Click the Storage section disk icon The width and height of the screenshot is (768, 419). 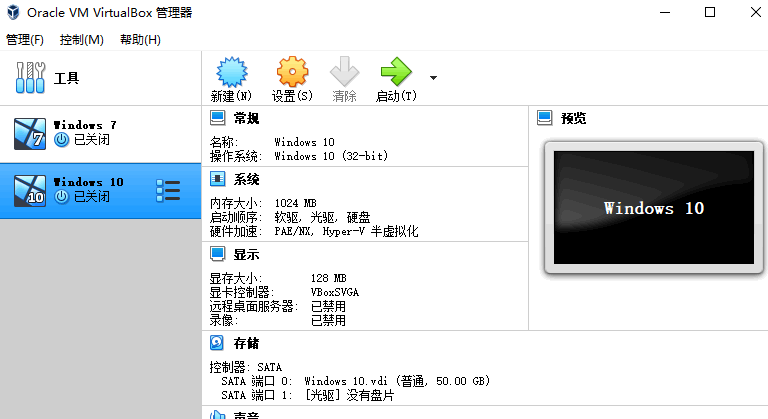[x=217, y=343]
